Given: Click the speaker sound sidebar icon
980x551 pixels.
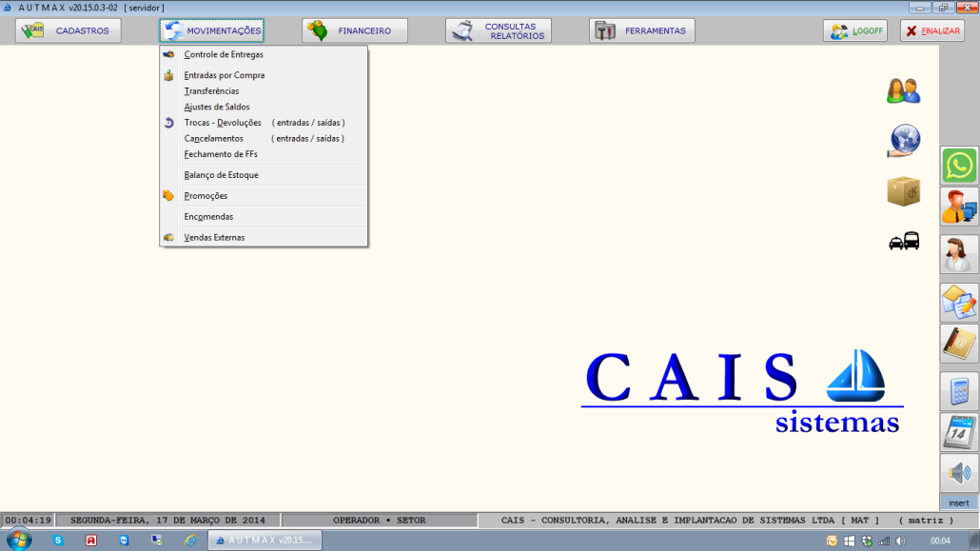Looking at the screenshot, I should click(x=959, y=473).
